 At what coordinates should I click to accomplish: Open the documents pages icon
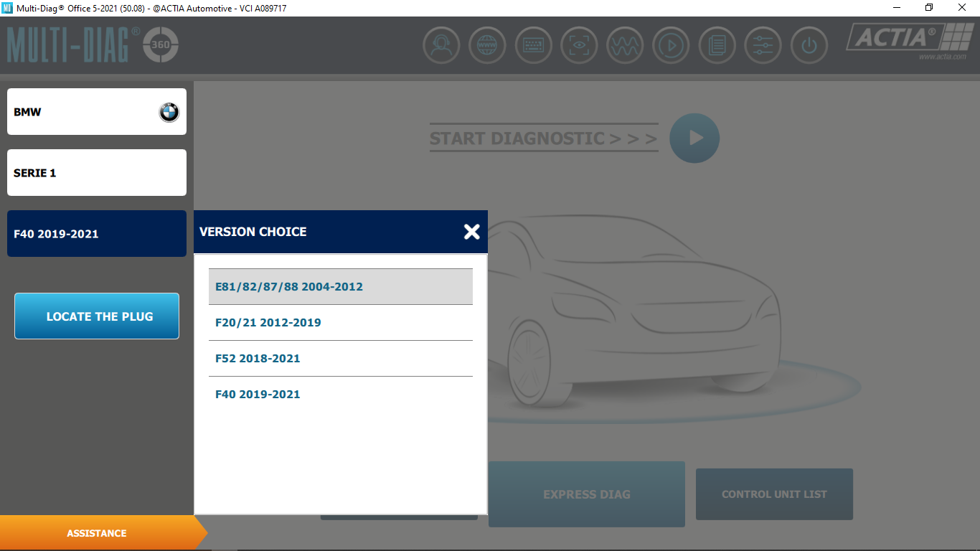click(x=717, y=46)
